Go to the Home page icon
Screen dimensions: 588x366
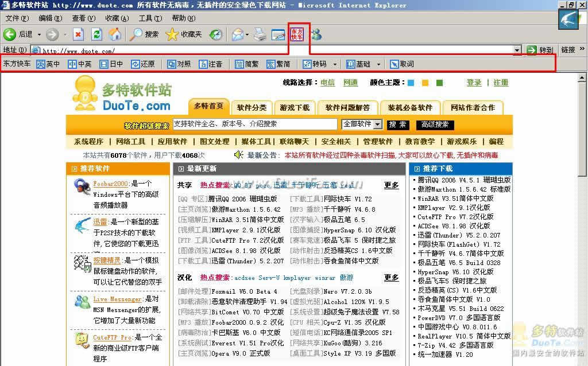click(x=115, y=34)
